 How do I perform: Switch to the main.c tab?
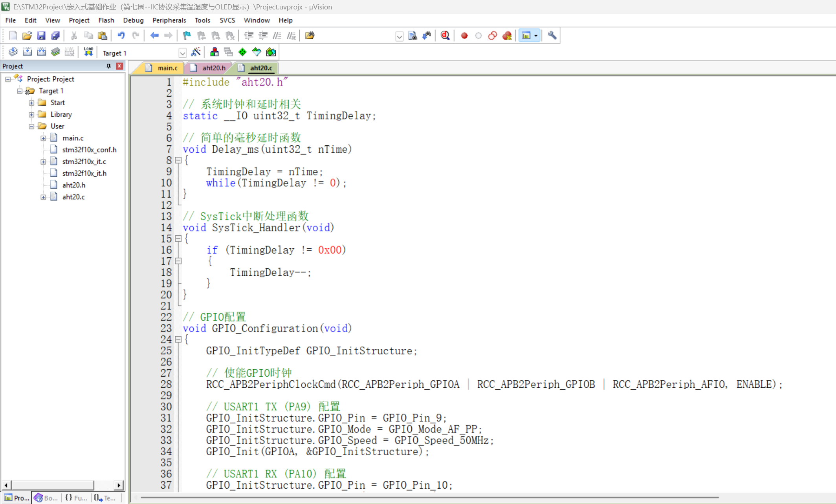(167, 68)
